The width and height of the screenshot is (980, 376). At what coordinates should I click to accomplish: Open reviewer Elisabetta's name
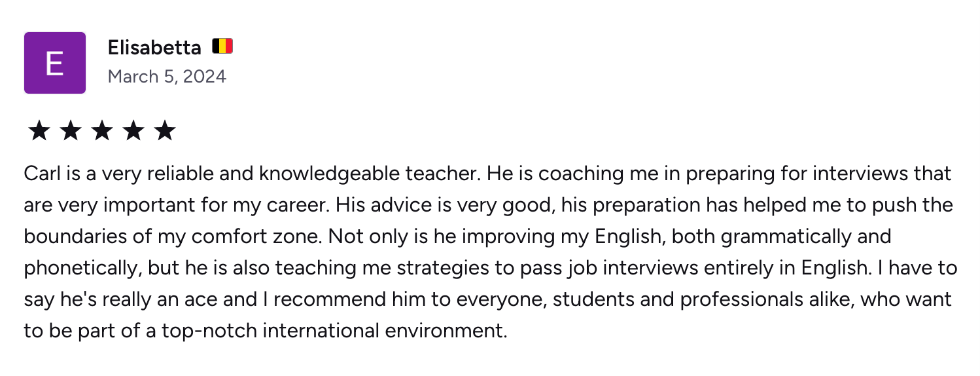click(154, 47)
